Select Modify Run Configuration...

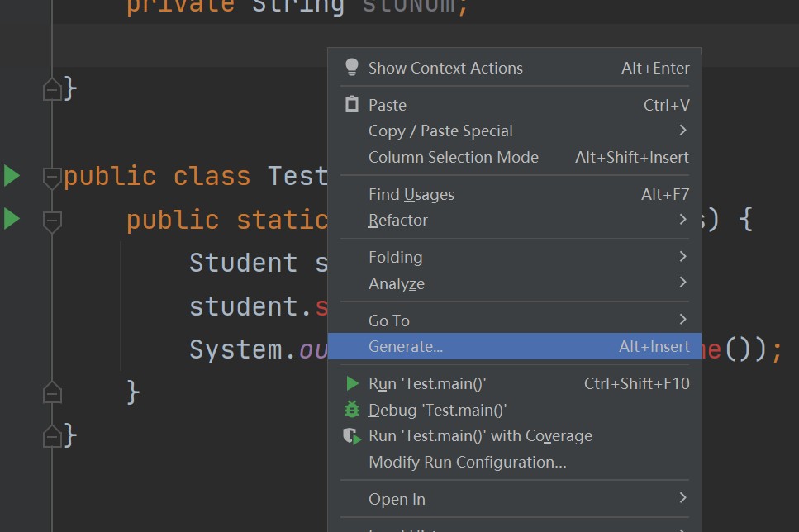pos(467,462)
